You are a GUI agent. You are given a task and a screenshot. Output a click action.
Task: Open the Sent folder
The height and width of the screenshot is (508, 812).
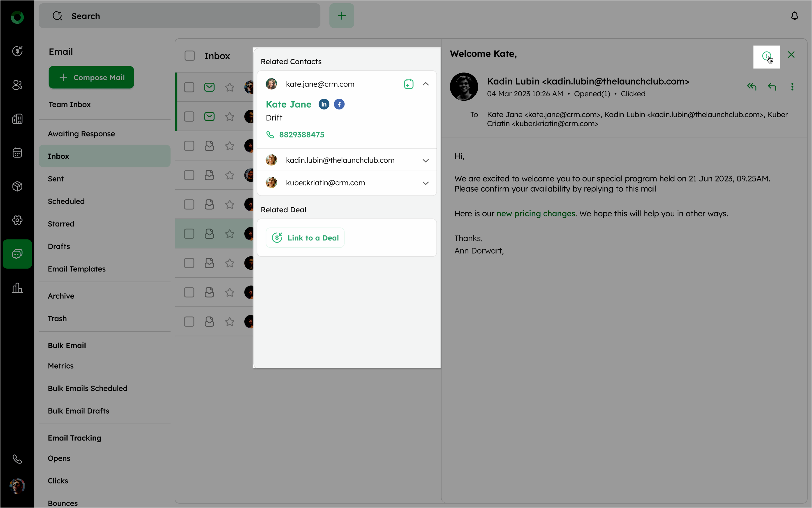pyautogui.click(x=56, y=179)
